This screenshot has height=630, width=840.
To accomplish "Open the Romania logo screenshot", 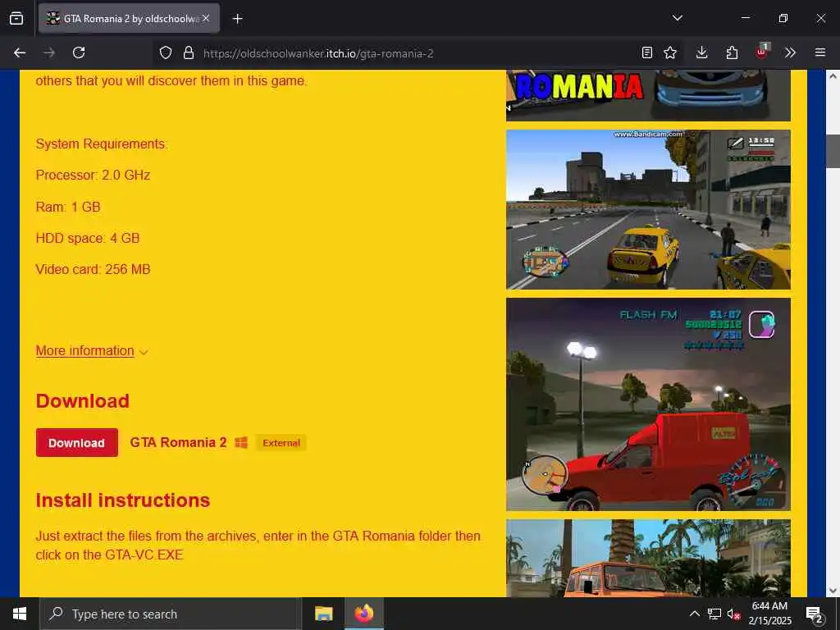I will point(648,95).
